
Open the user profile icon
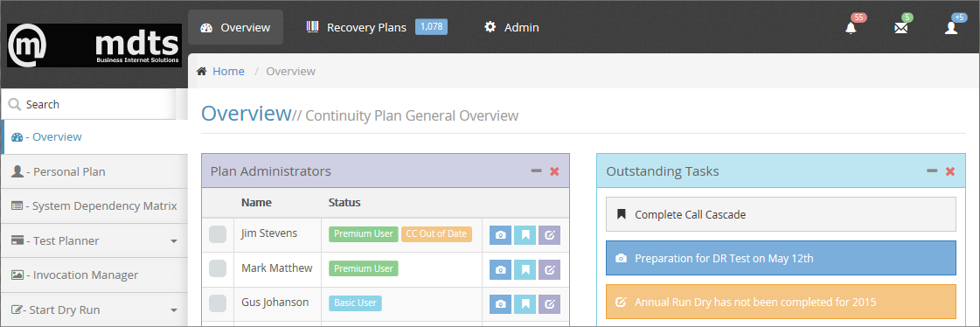[950, 27]
